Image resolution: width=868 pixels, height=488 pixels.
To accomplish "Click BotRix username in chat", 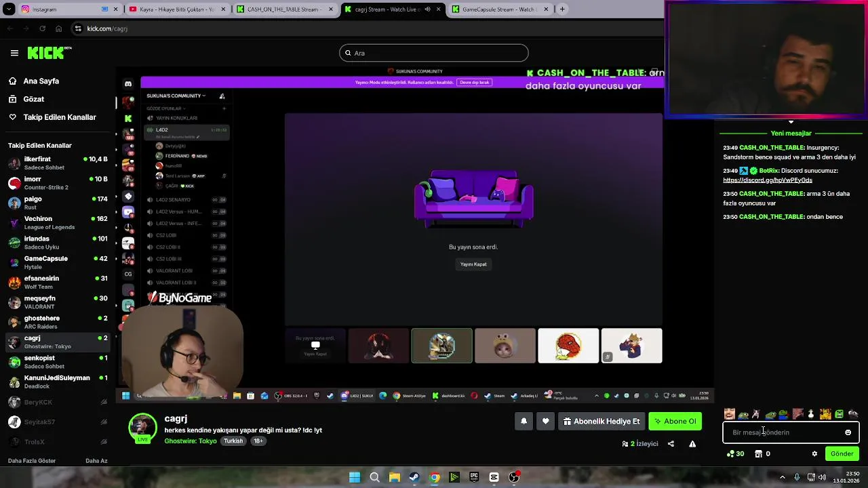I will click(x=768, y=171).
